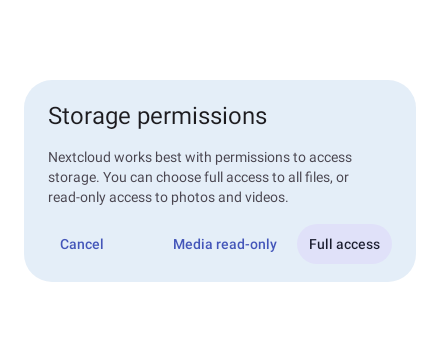
Task: Choose the Media read-only option
Action: point(225,244)
